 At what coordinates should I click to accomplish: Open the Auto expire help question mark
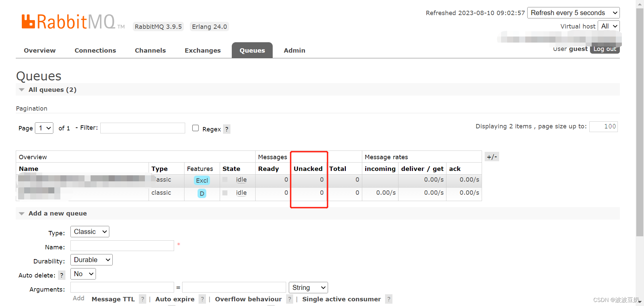click(x=202, y=299)
